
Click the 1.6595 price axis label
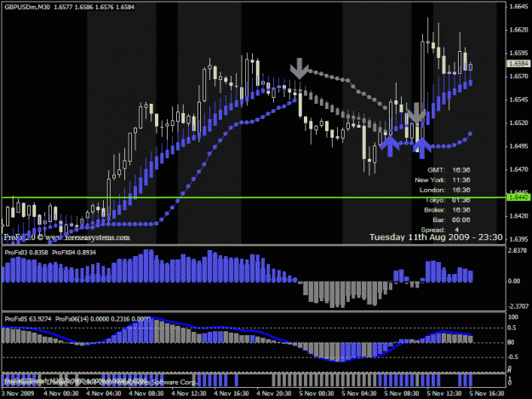pyautogui.click(x=518, y=54)
